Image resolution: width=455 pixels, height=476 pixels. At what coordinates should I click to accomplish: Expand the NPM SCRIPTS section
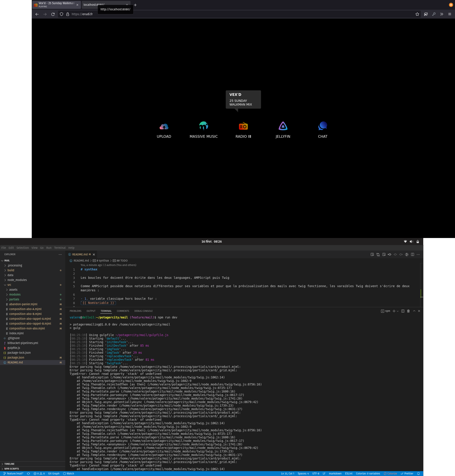[11, 469]
